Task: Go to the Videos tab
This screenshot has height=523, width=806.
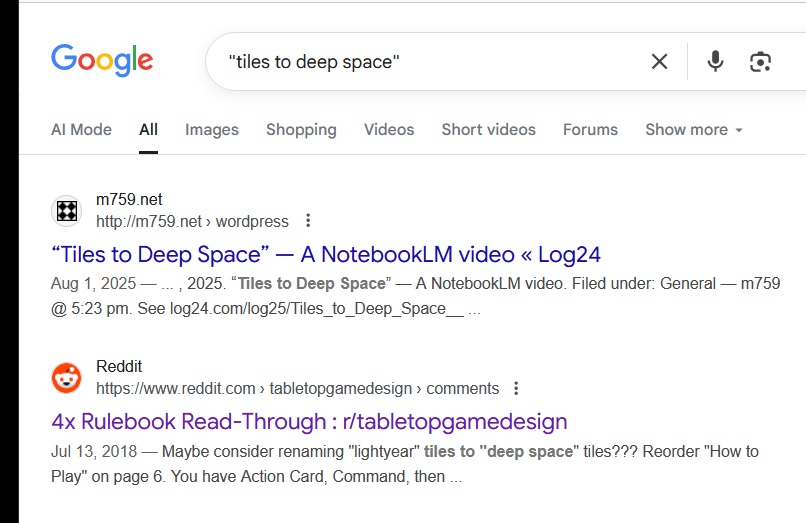Action: click(389, 130)
